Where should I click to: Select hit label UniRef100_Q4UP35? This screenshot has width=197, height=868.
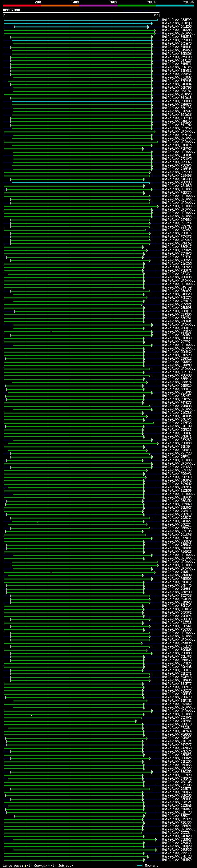click(x=177, y=850)
